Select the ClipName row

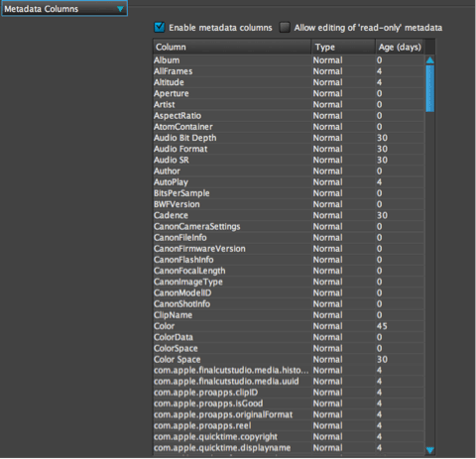[x=289, y=315]
